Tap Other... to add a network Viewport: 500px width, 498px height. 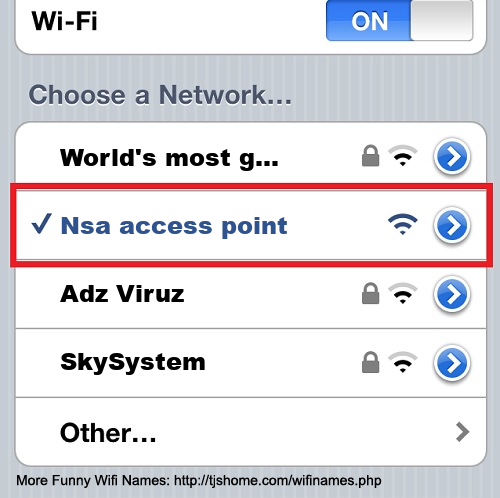tap(251, 432)
